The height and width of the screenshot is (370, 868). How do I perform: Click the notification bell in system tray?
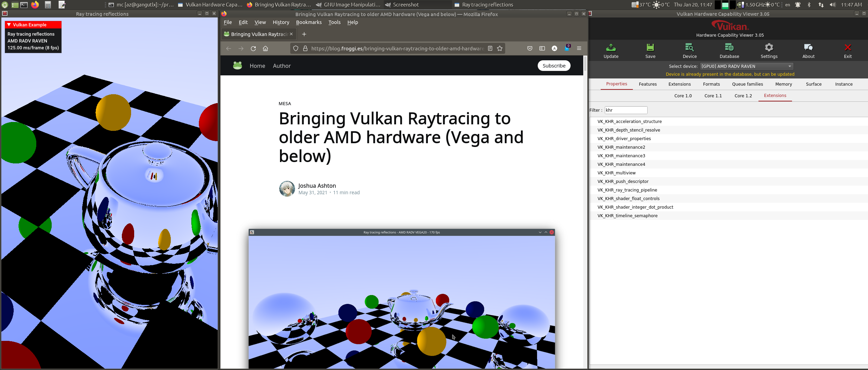[x=798, y=5]
